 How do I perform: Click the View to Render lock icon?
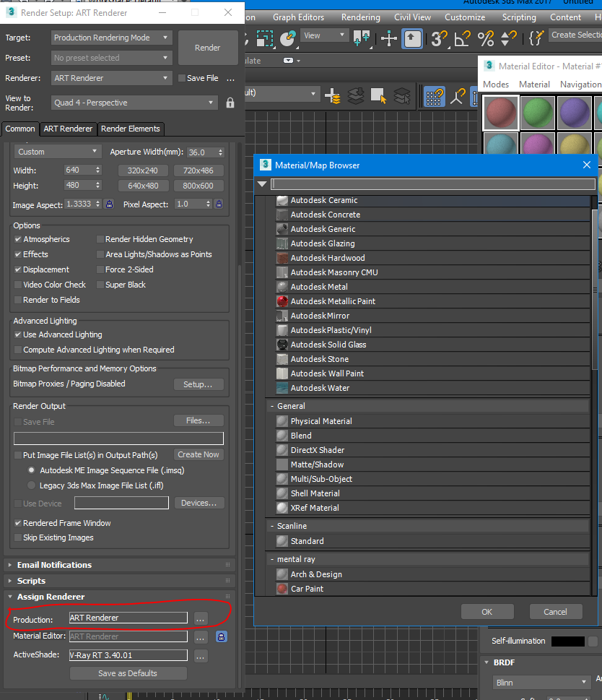click(230, 103)
